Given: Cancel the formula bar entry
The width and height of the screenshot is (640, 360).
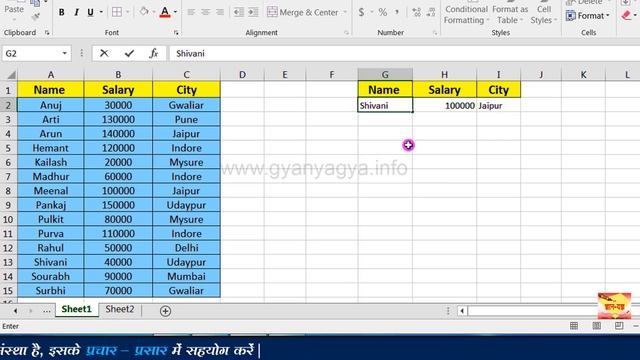Looking at the screenshot, I should point(104,53).
